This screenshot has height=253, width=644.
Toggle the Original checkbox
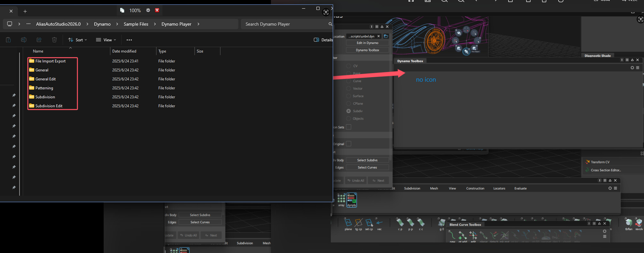coord(349,144)
